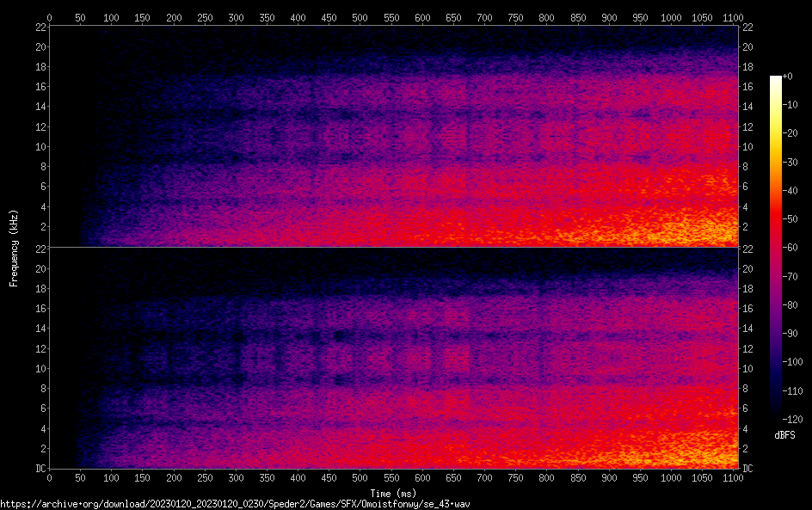Select the +0 value on the color scale
The height and width of the screenshot is (510, 812).
pyautogui.click(x=787, y=77)
